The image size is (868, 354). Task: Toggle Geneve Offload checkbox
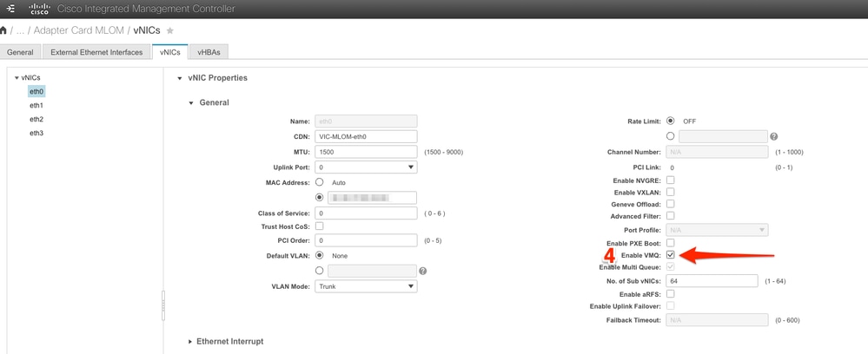tap(671, 204)
